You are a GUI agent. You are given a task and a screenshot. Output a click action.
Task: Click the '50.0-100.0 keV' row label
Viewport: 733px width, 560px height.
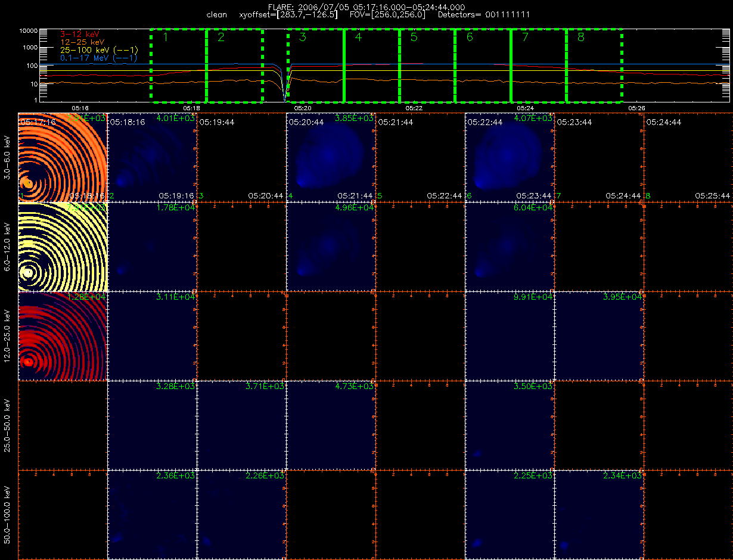(7, 515)
